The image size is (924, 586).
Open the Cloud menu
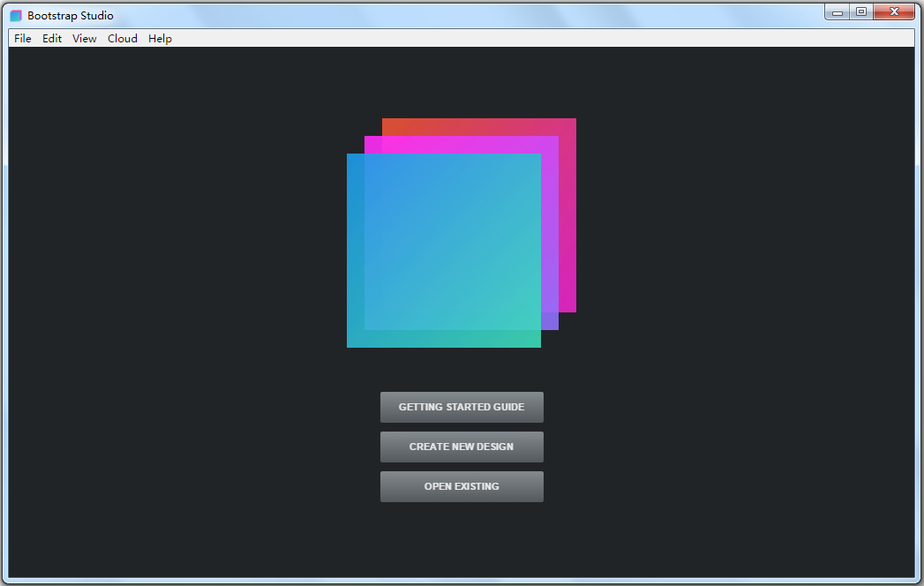coord(122,38)
